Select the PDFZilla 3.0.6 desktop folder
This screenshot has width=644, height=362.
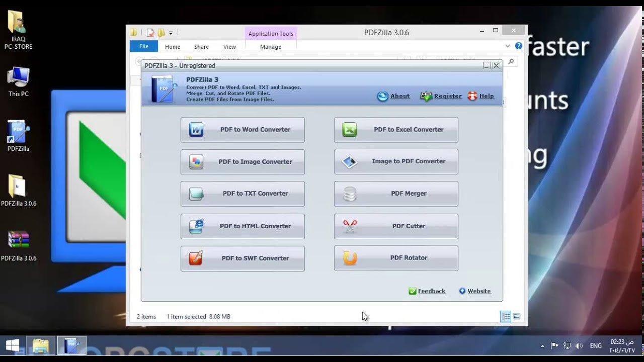[x=18, y=191]
